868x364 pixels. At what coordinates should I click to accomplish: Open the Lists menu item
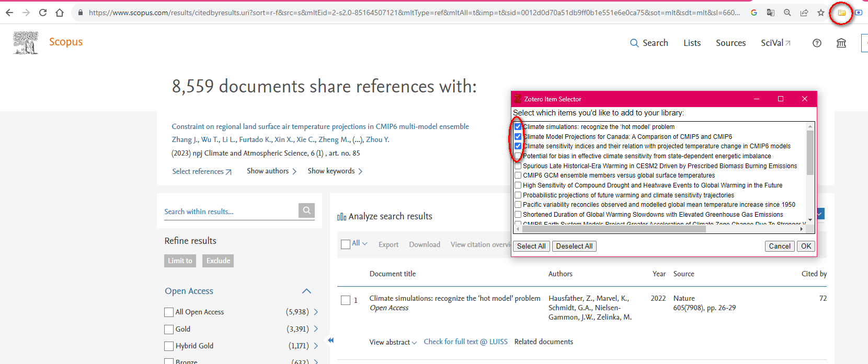[x=692, y=43]
